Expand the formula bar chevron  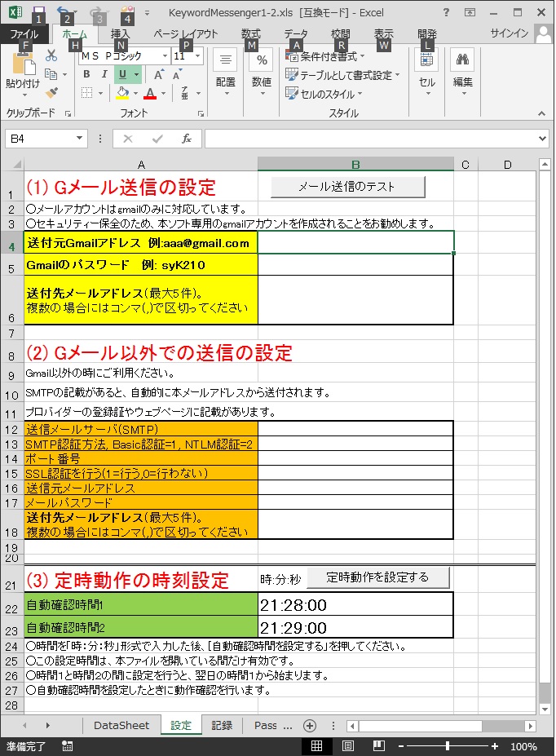(x=542, y=139)
